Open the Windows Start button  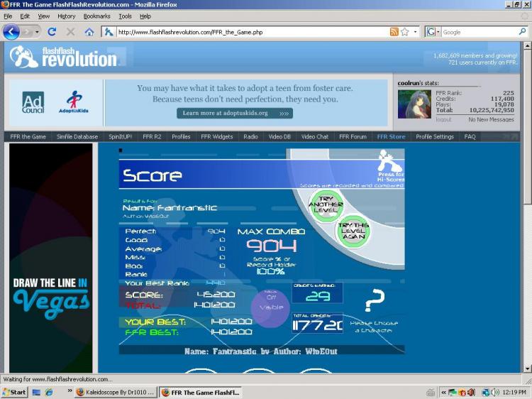(14, 392)
